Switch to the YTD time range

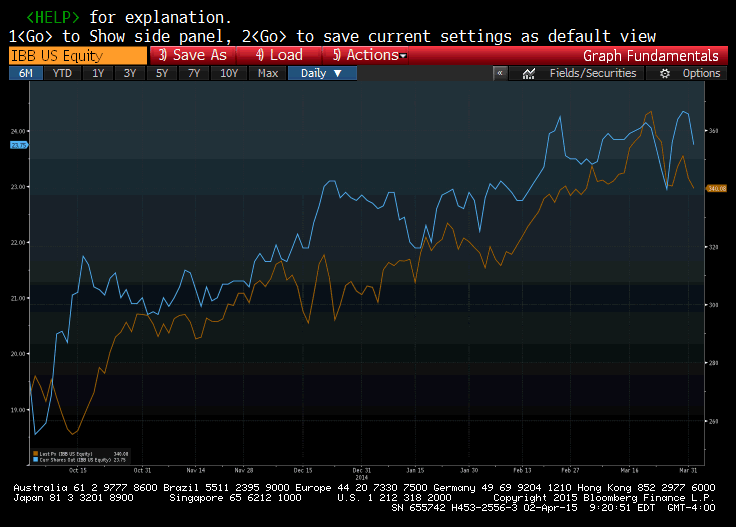tap(62, 73)
